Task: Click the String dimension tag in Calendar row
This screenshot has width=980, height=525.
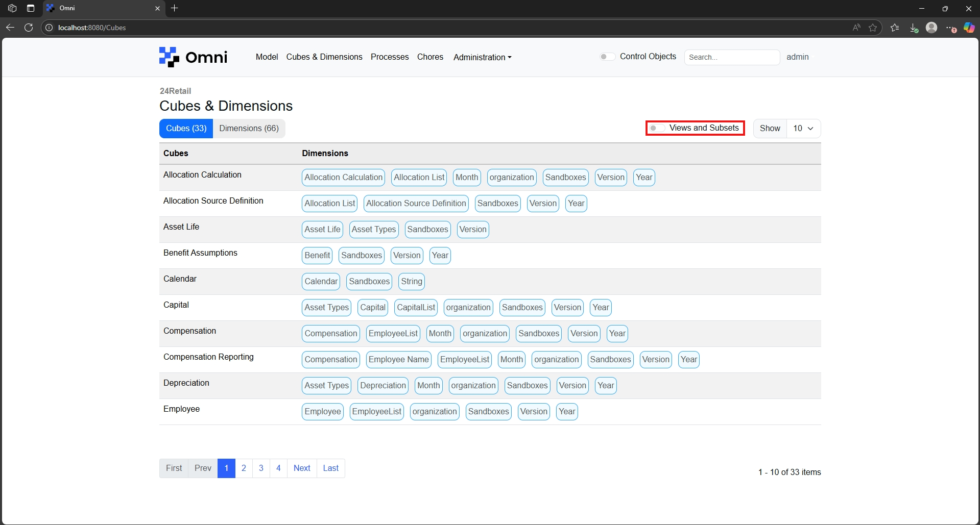Action: pyautogui.click(x=412, y=282)
